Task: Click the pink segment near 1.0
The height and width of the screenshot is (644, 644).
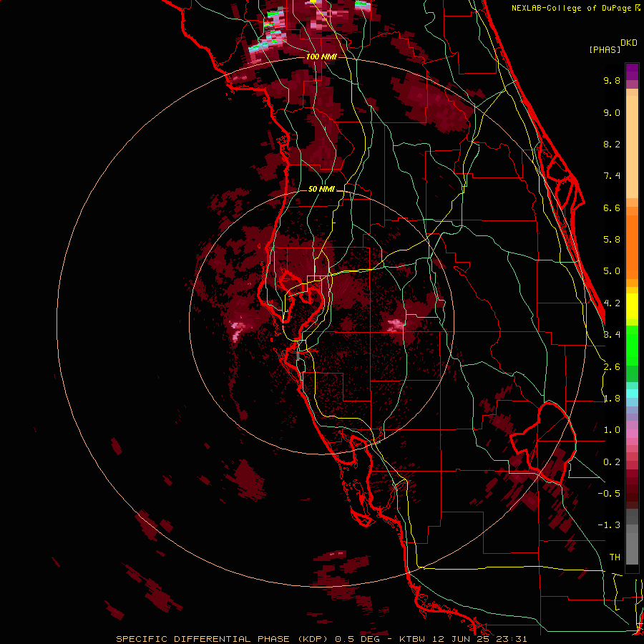Action: click(x=632, y=434)
